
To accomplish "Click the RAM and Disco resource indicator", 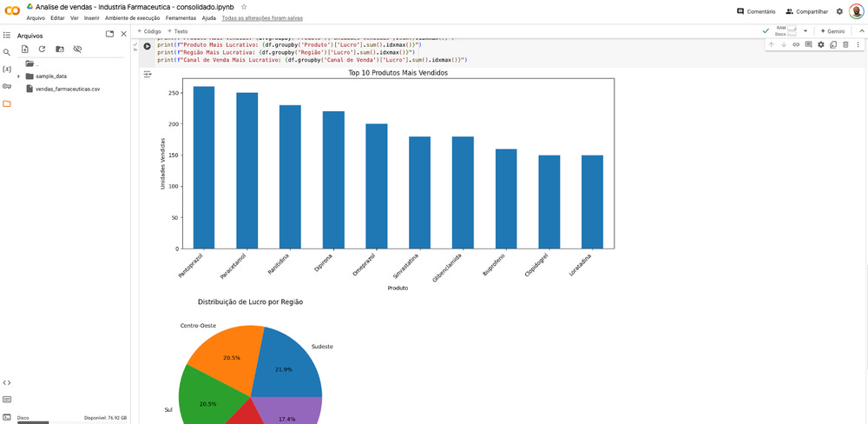I will click(x=786, y=31).
